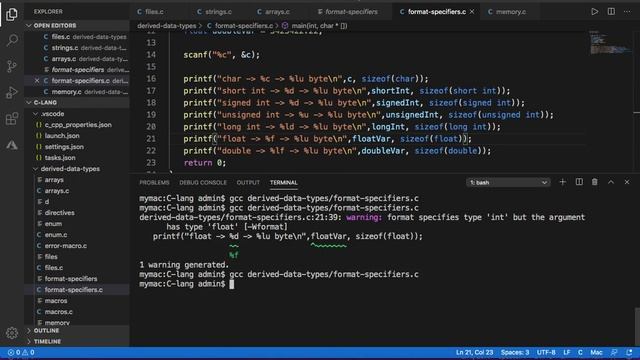Open the OUTPUT panel tab

point(248,182)
